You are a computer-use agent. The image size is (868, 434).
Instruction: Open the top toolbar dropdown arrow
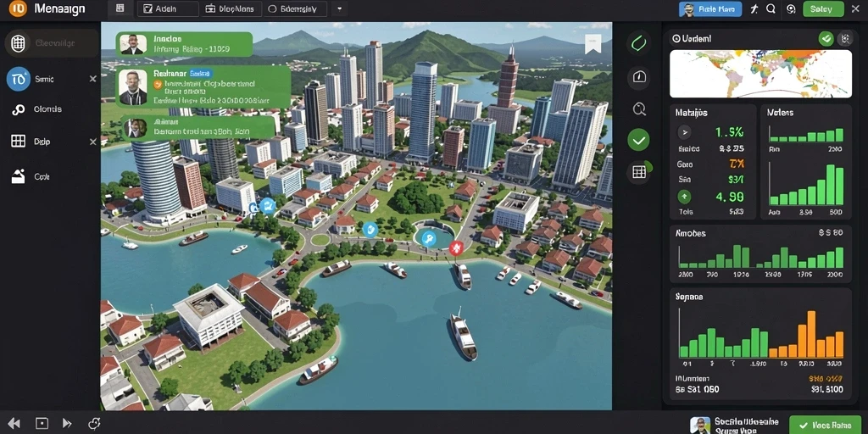[339, 8]
